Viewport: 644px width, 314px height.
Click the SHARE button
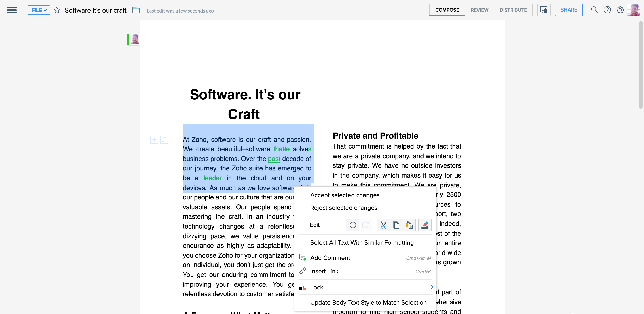tap(568, 10)
